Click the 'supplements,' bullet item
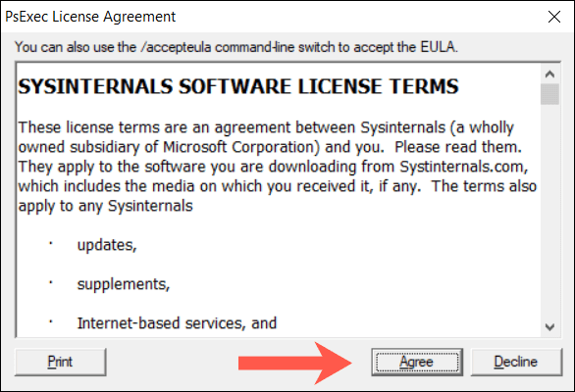The height and width of the screenshot is (392, 575). pyautogui.click(x=124, y=284)
